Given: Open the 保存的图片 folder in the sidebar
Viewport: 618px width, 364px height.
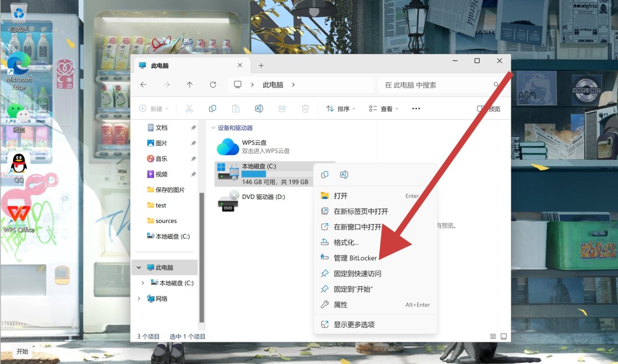Looking at the screenshot, I should click(166, 190).
